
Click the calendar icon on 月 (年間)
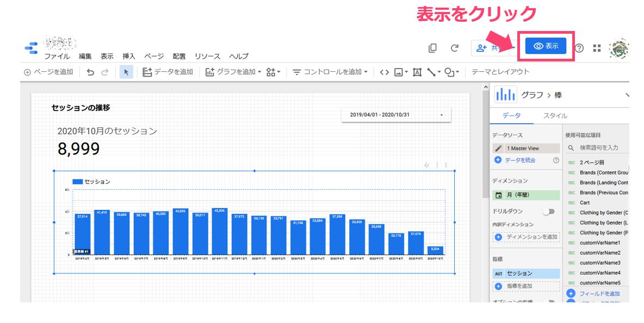tap(499, 195)
